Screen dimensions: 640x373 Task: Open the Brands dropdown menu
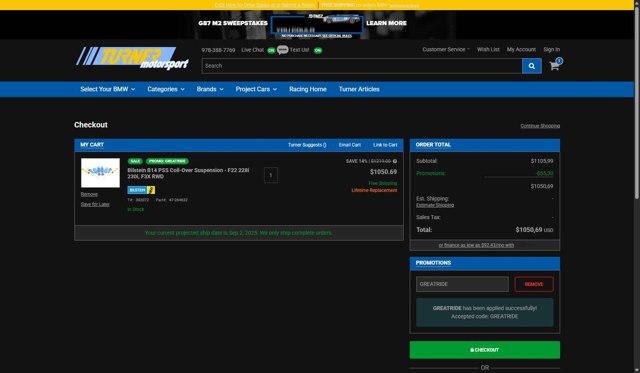(x=210, y=89)
